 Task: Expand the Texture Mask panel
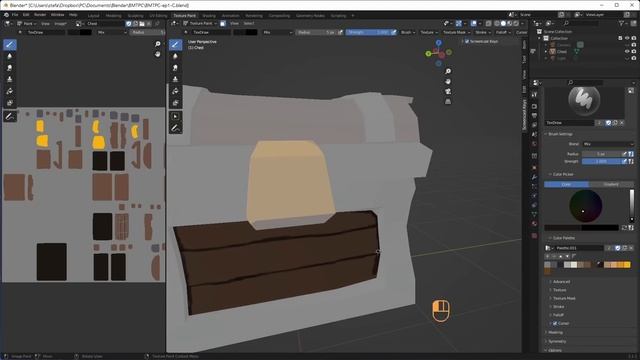coord(564,298)
